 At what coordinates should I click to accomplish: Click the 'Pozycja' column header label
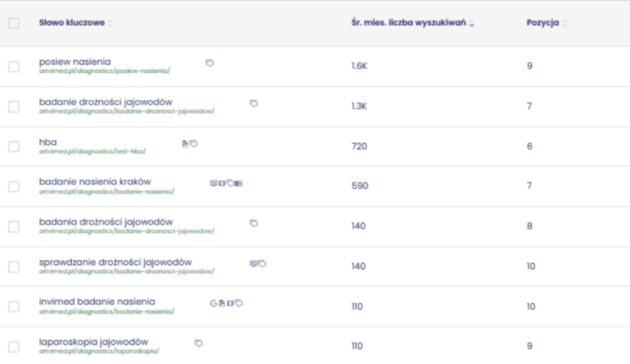[543, 23]
